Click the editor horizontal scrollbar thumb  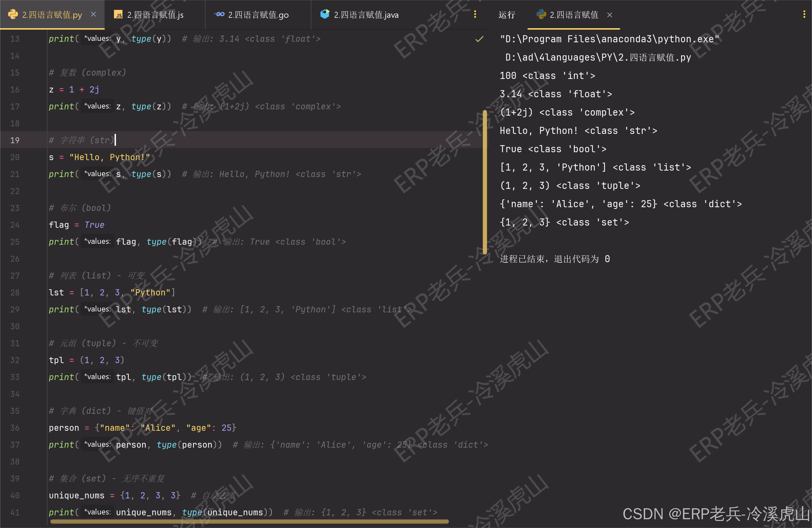(249, 522)
